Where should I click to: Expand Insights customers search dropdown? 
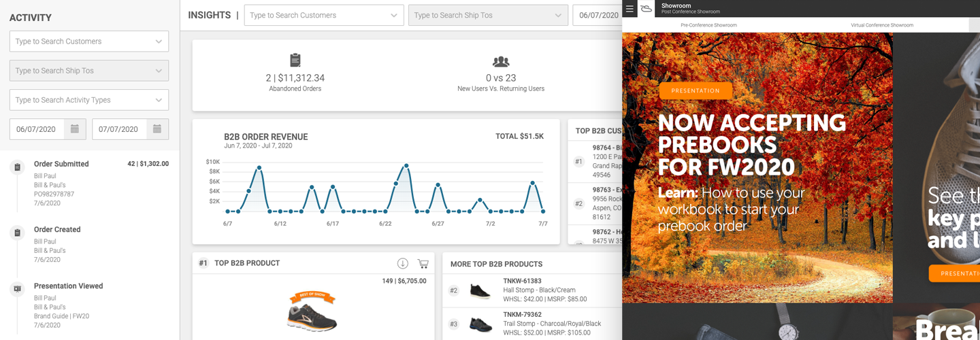coord(394,16)
